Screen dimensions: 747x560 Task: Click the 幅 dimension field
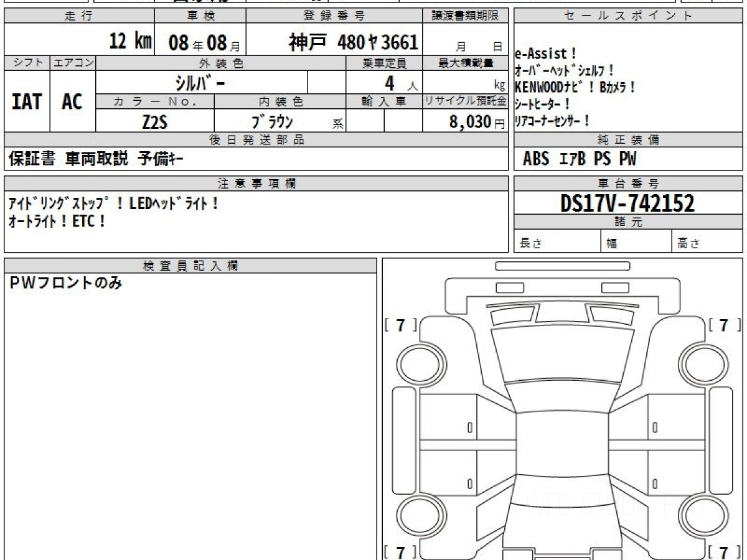pyautogui.click(x=636, y=241)
